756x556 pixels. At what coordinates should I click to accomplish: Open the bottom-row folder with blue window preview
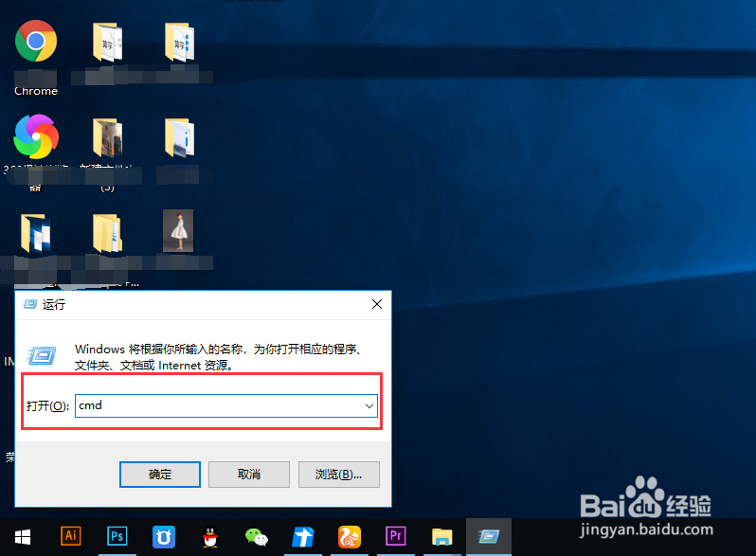(x=36, y=234)
